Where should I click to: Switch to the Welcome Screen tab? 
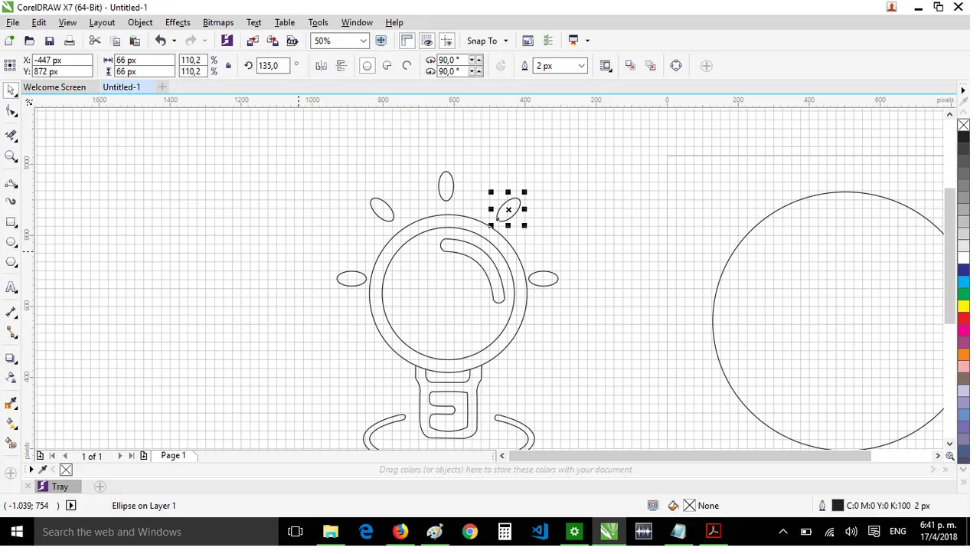pyautogui.click(x=54, y=87)
